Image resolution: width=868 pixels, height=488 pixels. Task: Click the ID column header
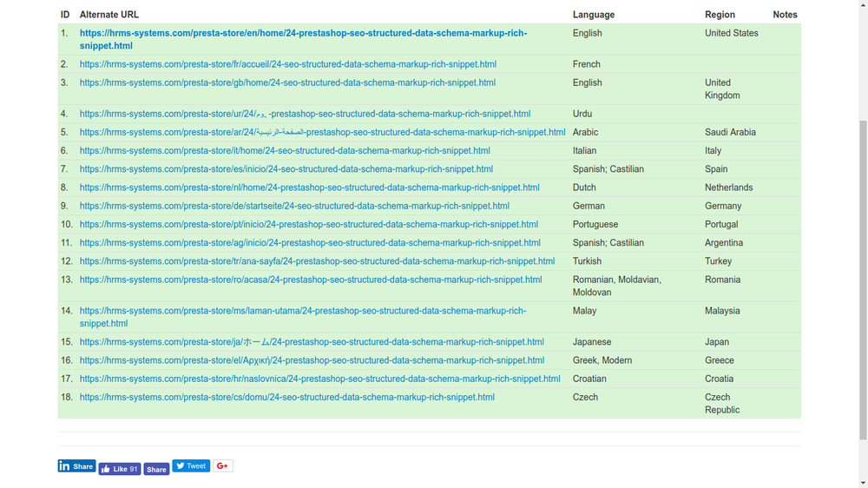tap(65, 15)
